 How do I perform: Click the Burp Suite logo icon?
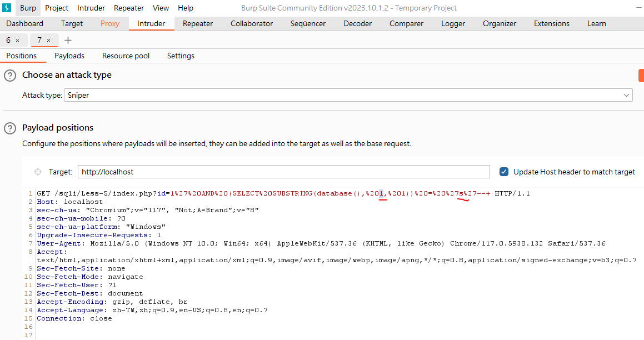click(7, 8)
